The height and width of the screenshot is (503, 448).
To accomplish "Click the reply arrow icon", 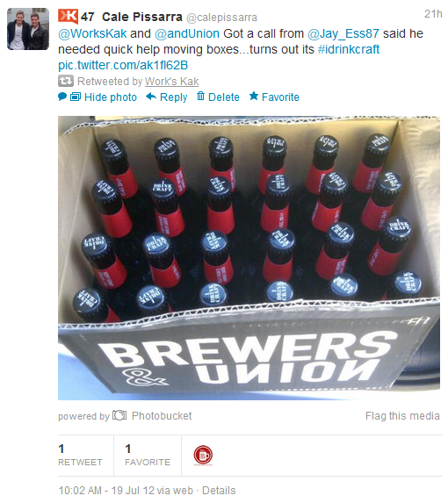I will 151,97.
